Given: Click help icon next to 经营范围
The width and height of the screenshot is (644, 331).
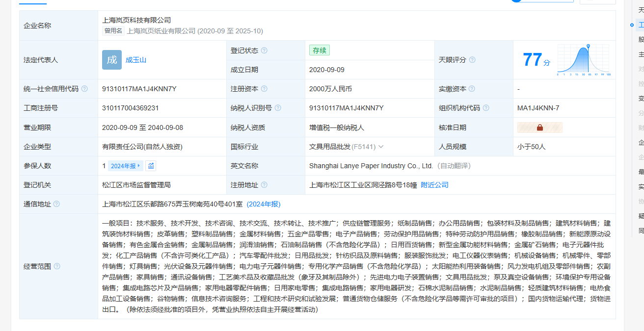Looking at the screenshot, I should coord(57,266).
